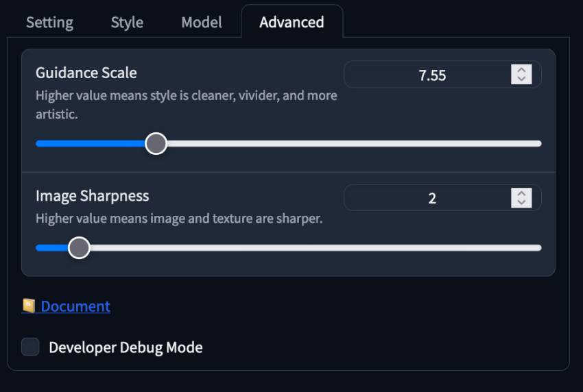Click the Image Sharpness slider handle
583x392 pixels.
coord(79,248)
